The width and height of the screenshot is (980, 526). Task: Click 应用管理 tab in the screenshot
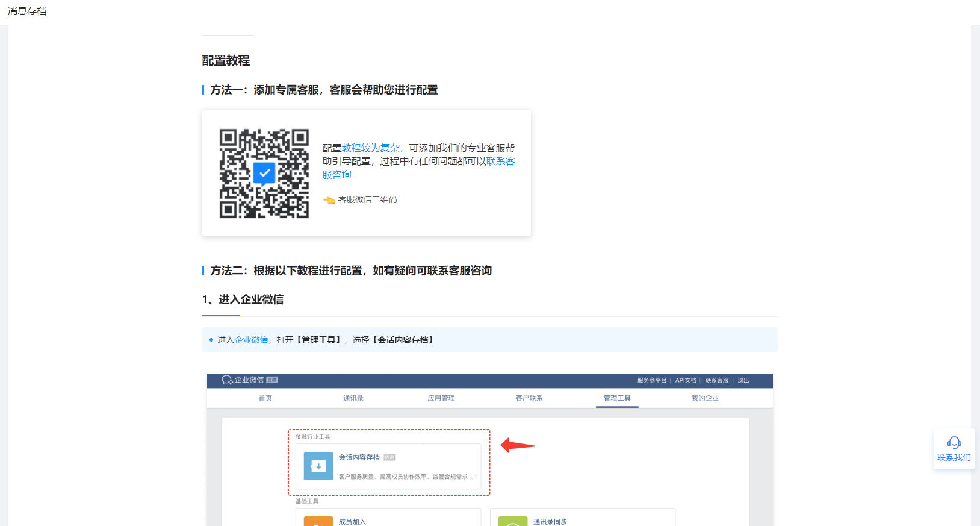click(441, 398)
